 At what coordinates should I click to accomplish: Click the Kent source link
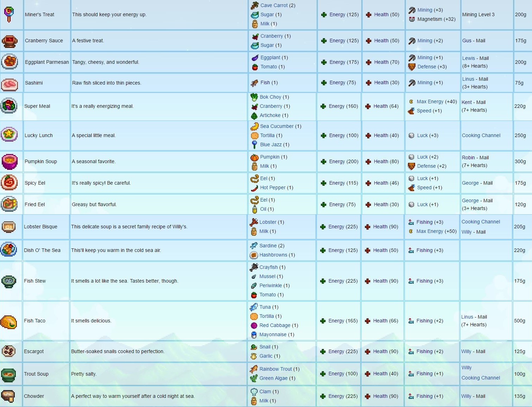coord(467,102)
